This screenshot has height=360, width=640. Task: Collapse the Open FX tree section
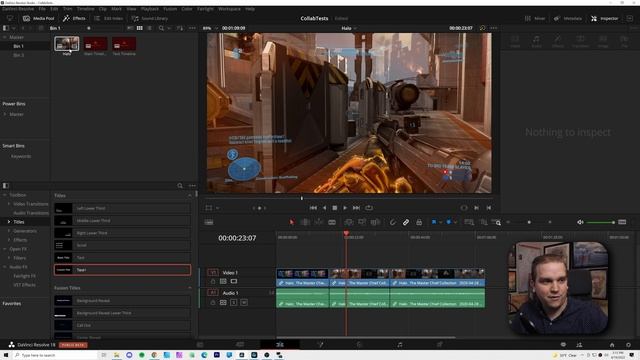pos(5,249)
